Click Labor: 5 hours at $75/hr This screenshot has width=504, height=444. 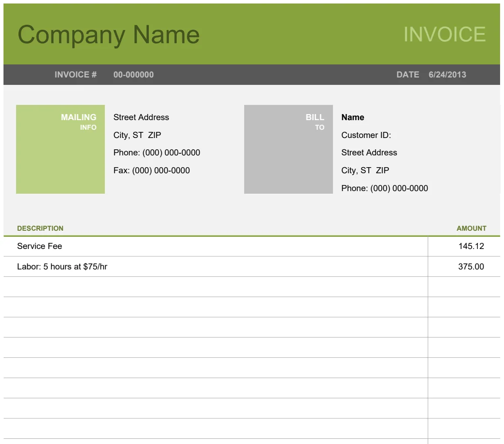(62, 266)
